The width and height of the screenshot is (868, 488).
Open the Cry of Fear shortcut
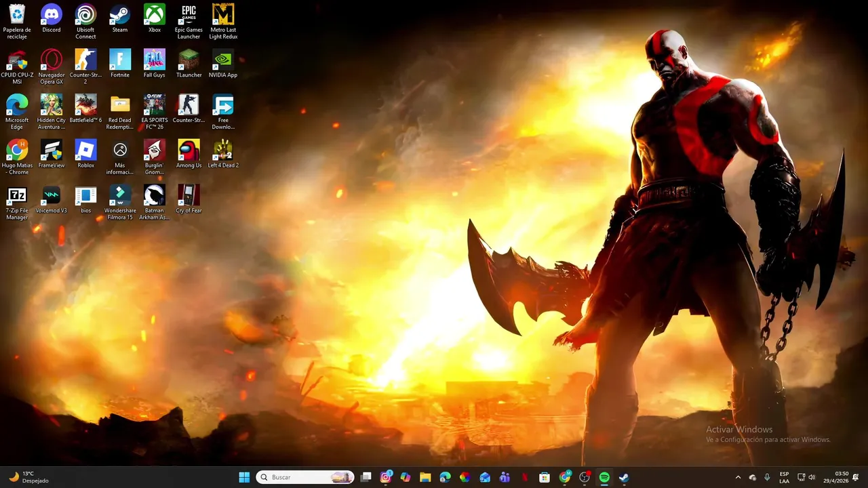tap(189, 199)
